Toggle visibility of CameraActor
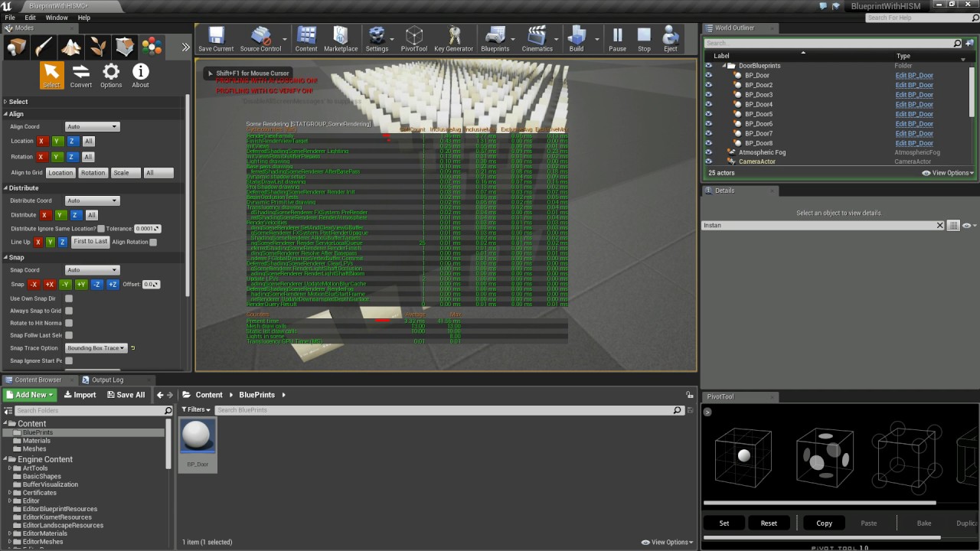The height and width of the screenshot is (551, 980). point(708,161)
